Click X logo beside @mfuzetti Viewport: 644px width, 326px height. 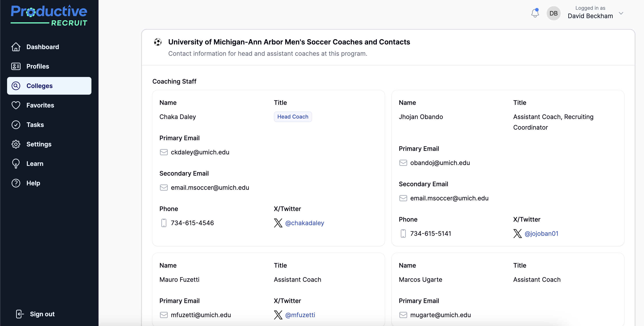coord(278,315)
